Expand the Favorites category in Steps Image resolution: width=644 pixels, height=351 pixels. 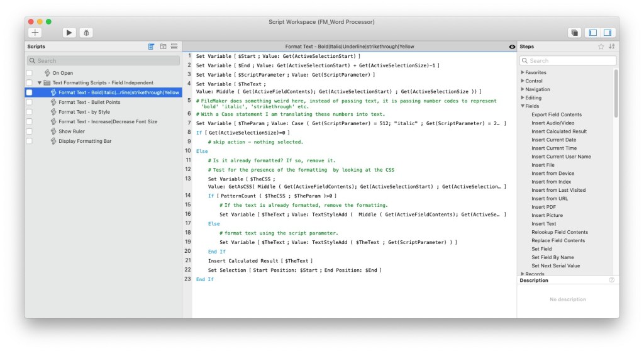[x=523, y=72]
